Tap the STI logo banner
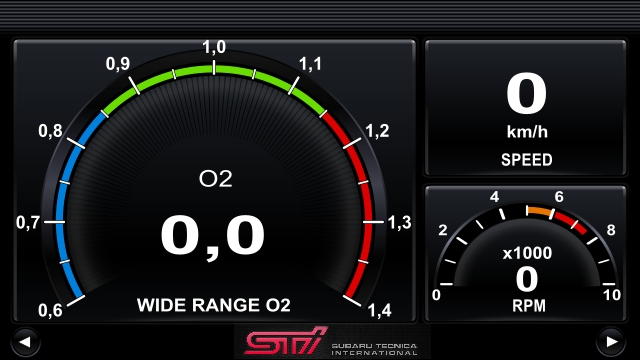The height and width of the screenshot is (360, 640). pos(332,342)
